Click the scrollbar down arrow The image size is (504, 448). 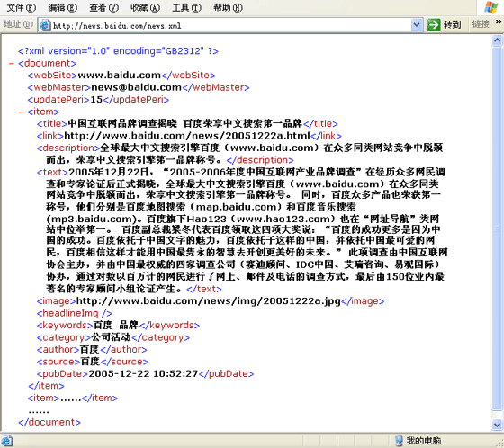(497, 425)
